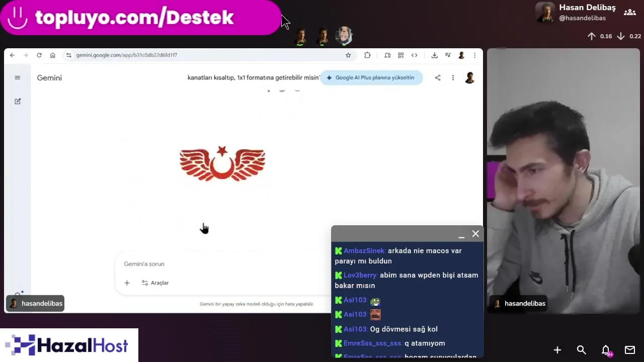This screenshot has height=362, width=644.
Task: Go back in the browser
Action: point(12,55)
